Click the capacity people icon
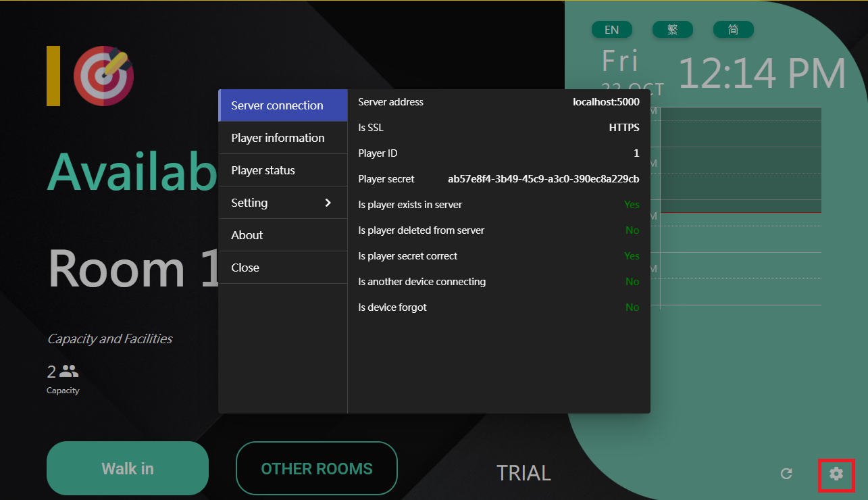This screenshot has width=868, height=500. tap(69, 371)
